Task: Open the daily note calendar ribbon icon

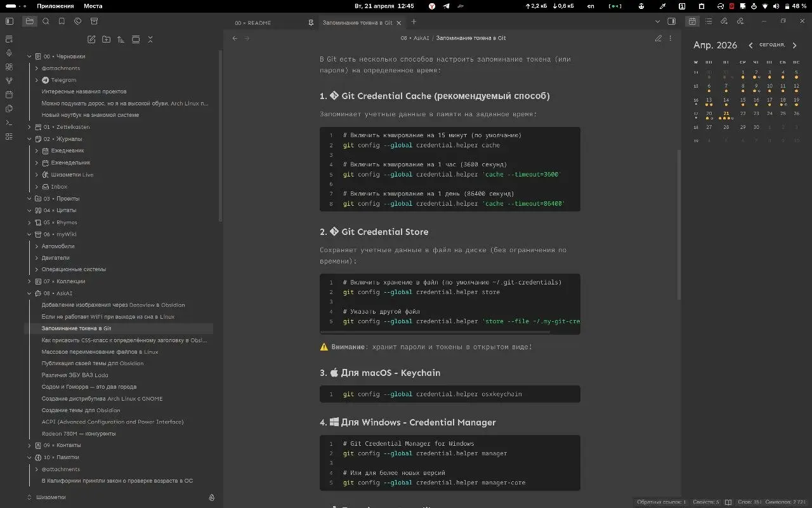Action: (9, 95)
